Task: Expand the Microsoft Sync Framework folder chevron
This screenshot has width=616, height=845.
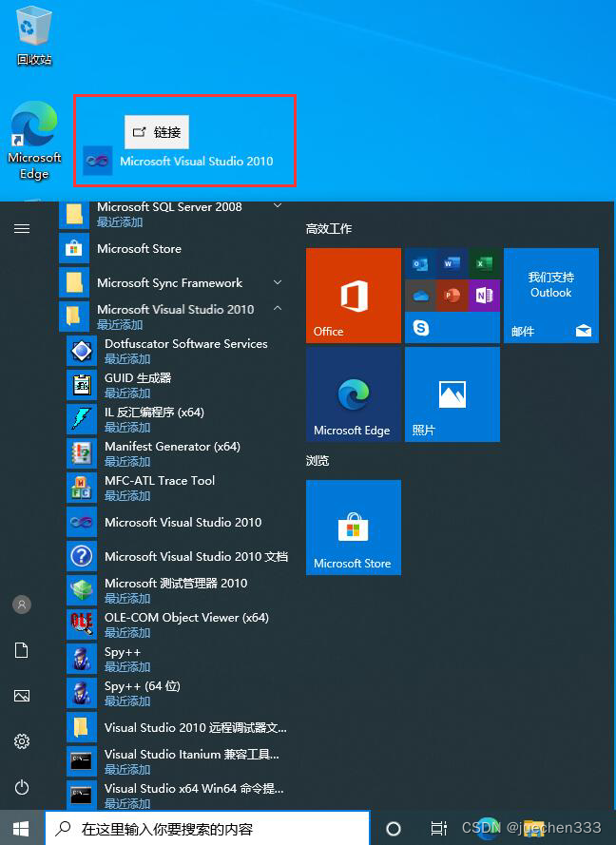Action: (x=278, y=282)
